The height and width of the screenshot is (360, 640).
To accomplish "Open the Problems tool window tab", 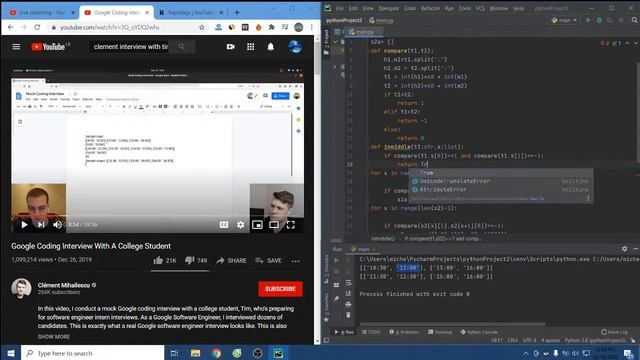I will 404,332.
